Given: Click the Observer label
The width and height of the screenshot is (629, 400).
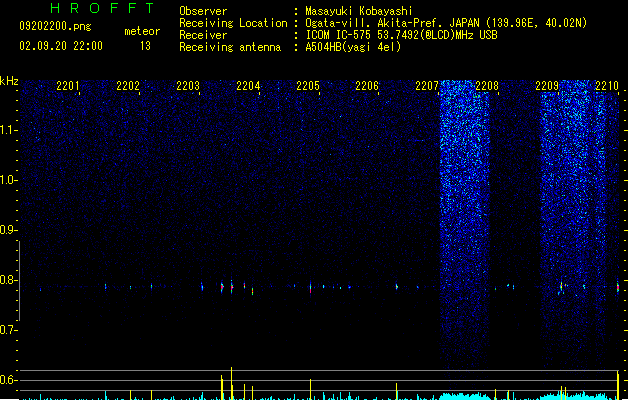Looking at the screenshot, I should click(x=203, y=11).
